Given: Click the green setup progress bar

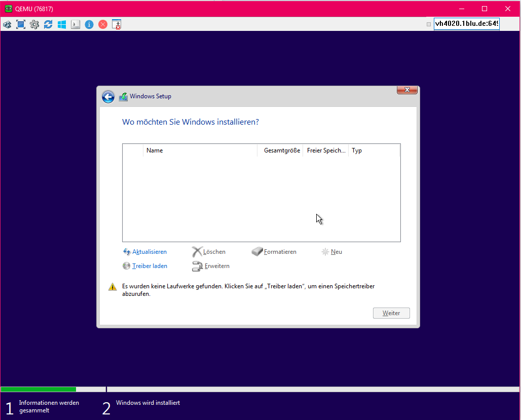Looking at the screenshot, I should 38,390.
